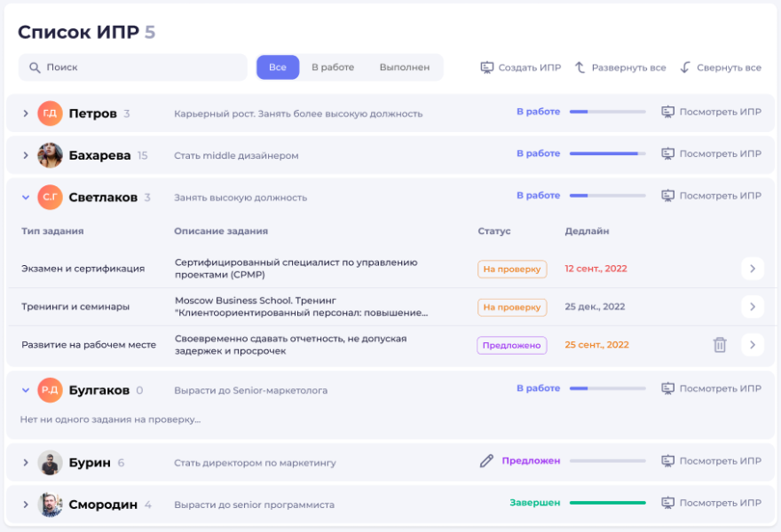This screenshot has height=532, width=781.
Task: Click the Свернуть все arrow icon
Action: [685, 67]
